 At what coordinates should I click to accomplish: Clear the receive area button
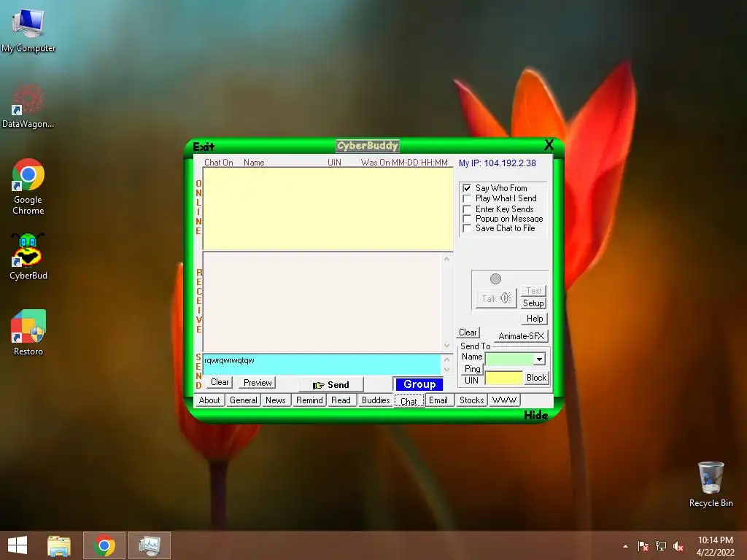pos(468,332)
